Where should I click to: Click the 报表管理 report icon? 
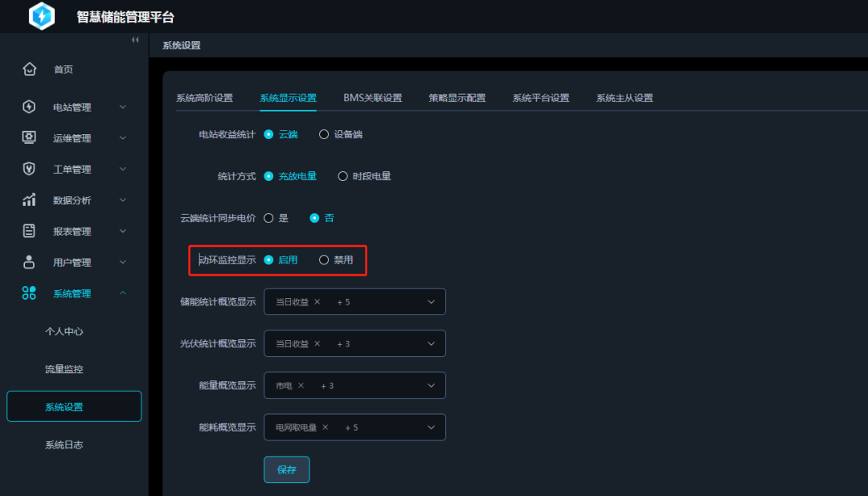29,231
